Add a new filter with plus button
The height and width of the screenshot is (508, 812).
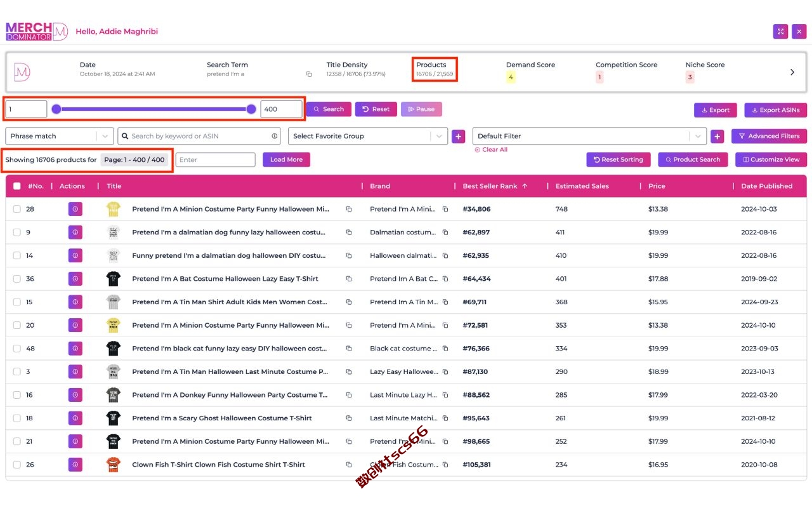tap(717, 136)
